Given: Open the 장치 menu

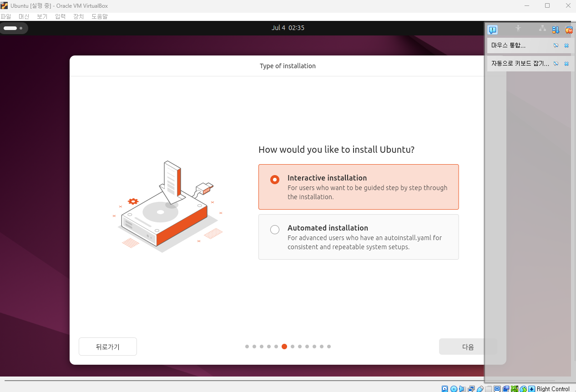Looking at the screenshot, I should 79,16.
